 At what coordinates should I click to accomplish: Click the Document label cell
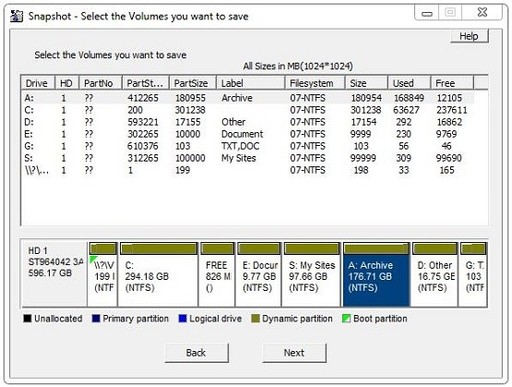pos(242,134)
